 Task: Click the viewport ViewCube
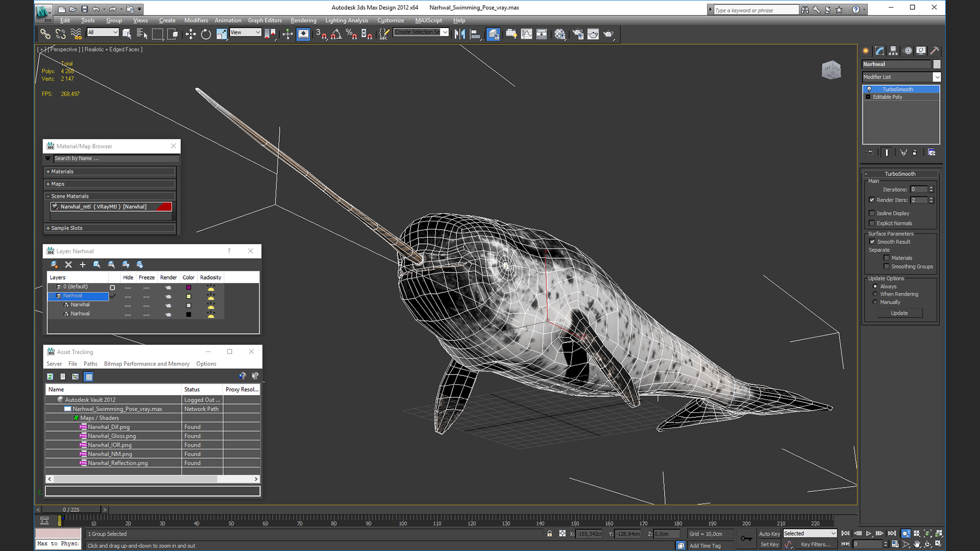pyautogui.click(x=831, y=70)
